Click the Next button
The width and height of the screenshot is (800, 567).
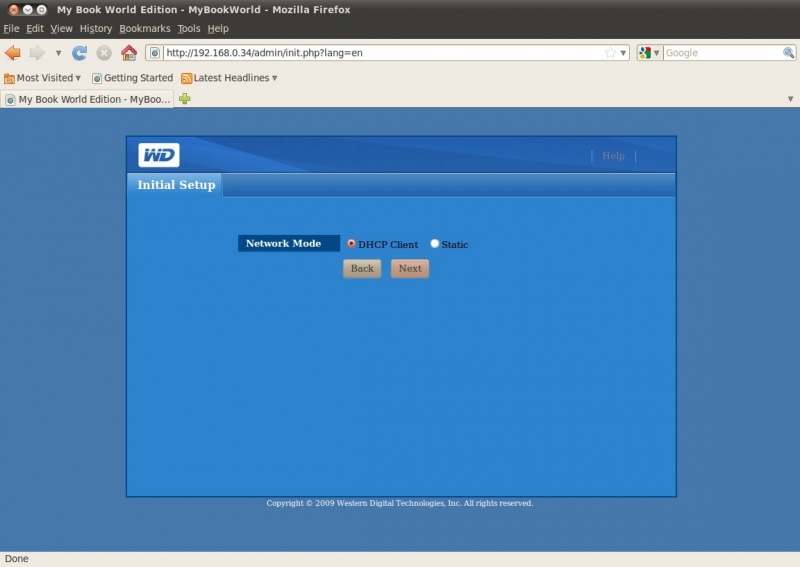[x=410, y=268]
